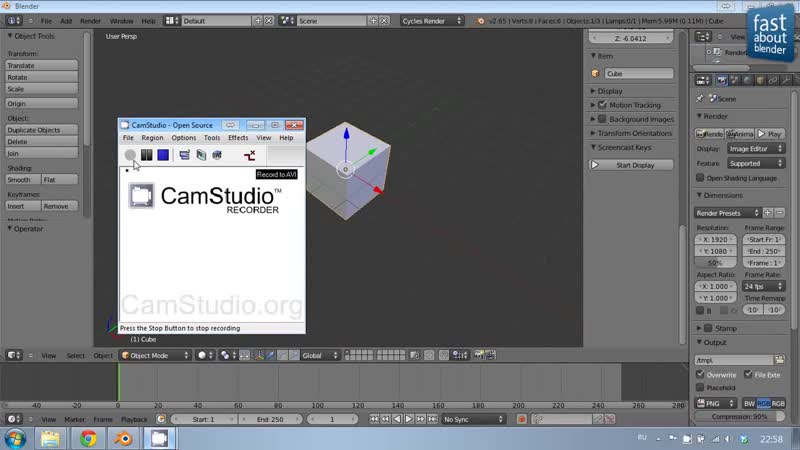800x450 pixels.
Task: Open Blender icon in Windows taskbar
Action: (x=123, y=438)
